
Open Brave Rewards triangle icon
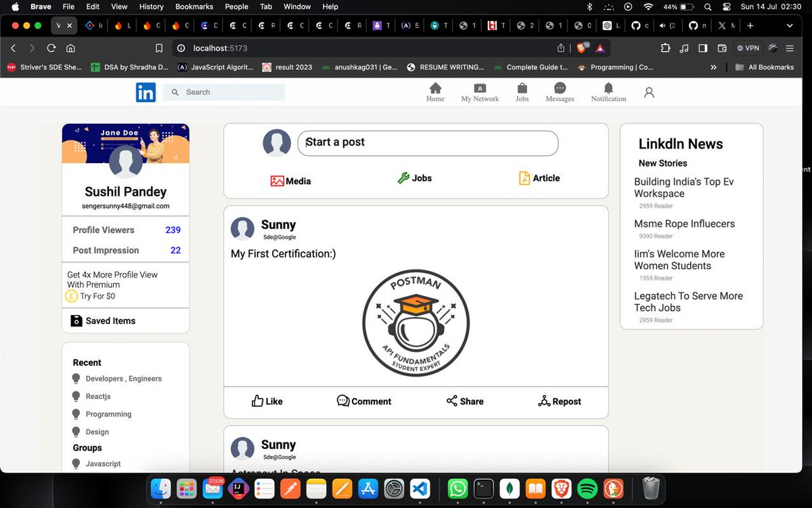click(600, 48)
